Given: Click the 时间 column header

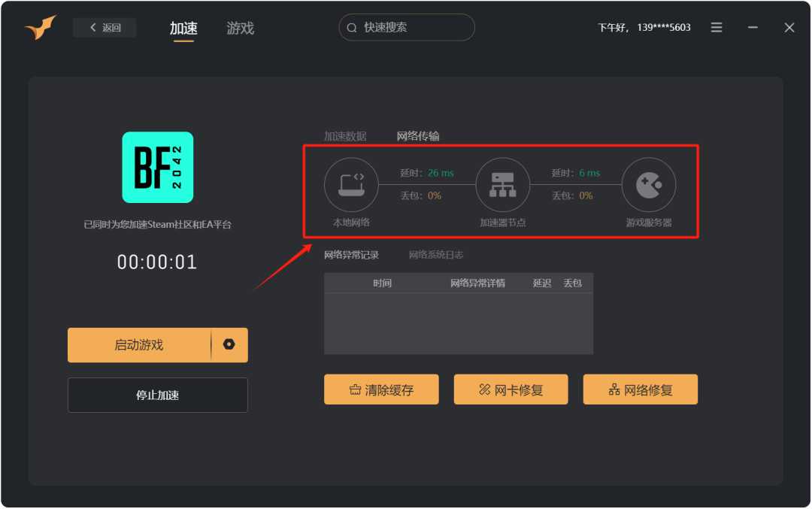Looking at the screenshot, I should pyautogui.click(x=382, y=283).
